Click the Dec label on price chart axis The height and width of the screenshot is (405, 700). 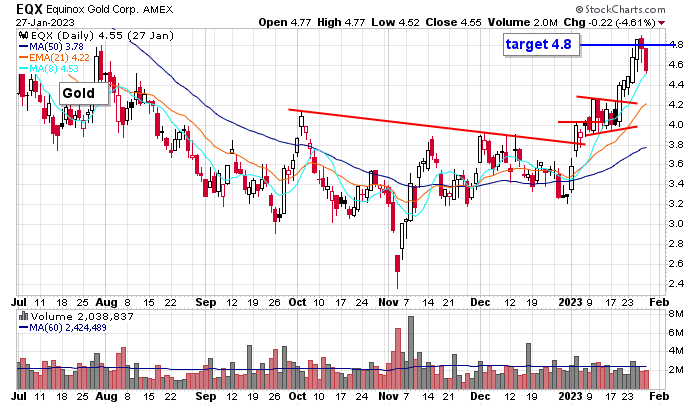click(480, 302)
